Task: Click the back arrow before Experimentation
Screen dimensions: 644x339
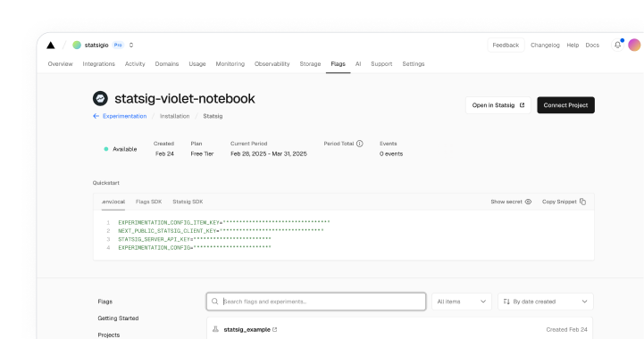Action: coord(96,116)
